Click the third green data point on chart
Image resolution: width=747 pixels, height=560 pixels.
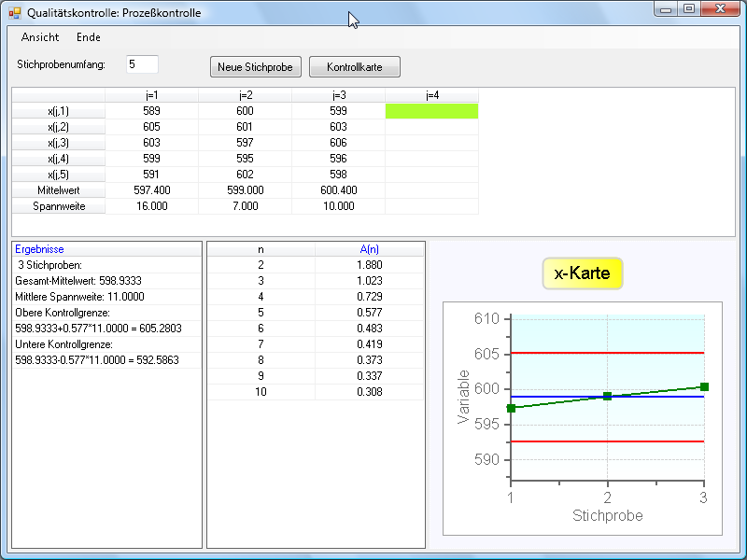click(704, 386)
